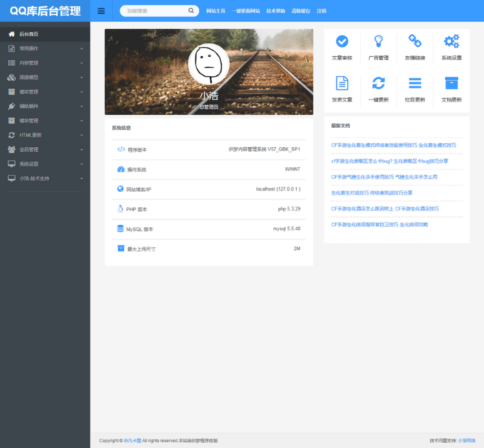This screenshot has width=484, height=448.
Task: Open the 文章审核 checkmark shortcut icon
Action: click(342, 41)
